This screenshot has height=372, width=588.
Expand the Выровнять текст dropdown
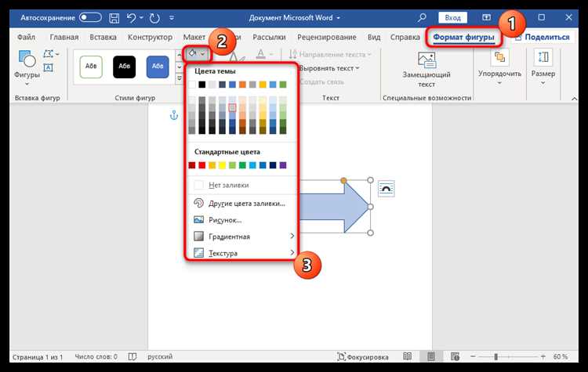pos(357,68)
